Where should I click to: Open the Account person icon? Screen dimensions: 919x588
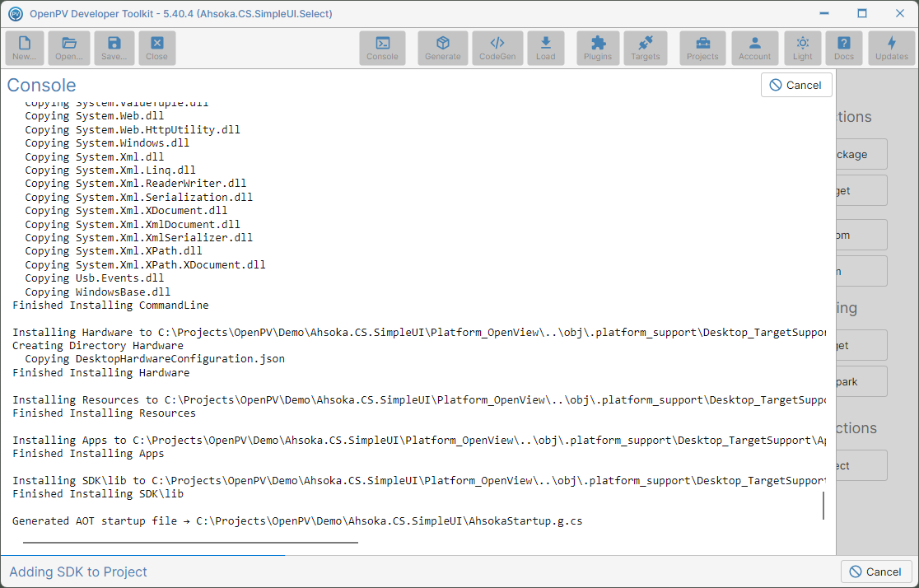754,48
